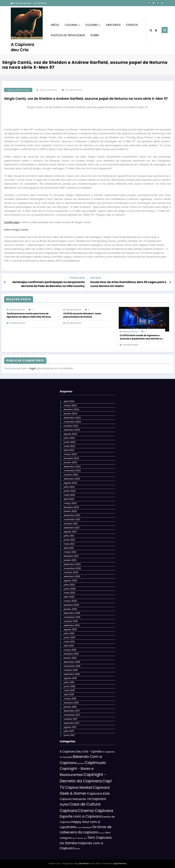Open the Facebook social link
Image resolution: width=175 pixels, height=868 pixels.
tap(149, 3)
